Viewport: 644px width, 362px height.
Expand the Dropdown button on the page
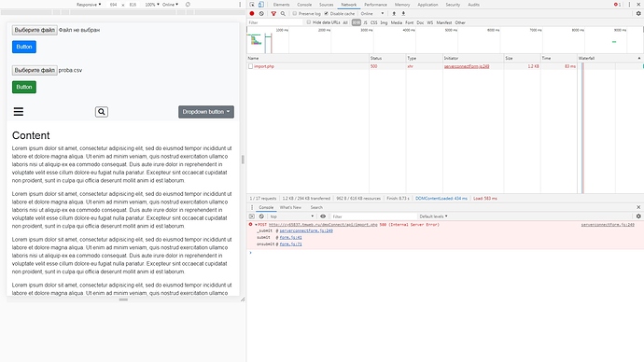pyautogui.click(x=206, y=112)
